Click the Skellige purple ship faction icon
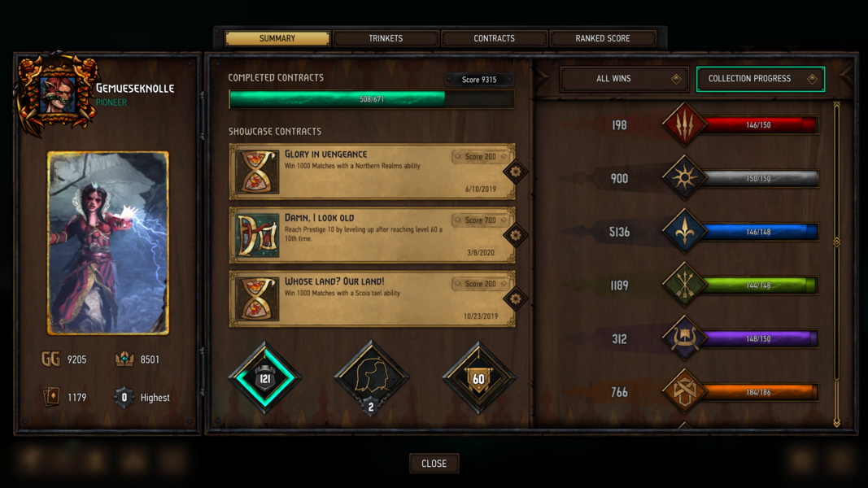Viewport: 868px width, 488px height. pyautogui.click(x=684, y=338)
